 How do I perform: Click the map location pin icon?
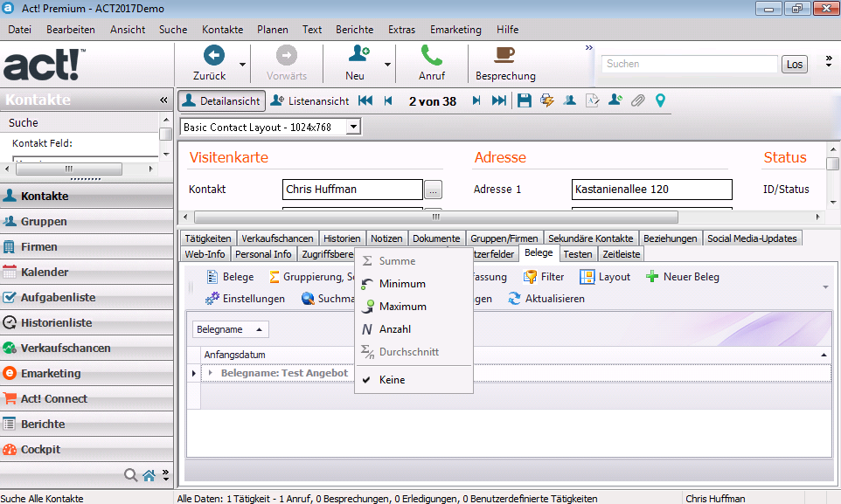pyautogui.click(x=660, y=100)
